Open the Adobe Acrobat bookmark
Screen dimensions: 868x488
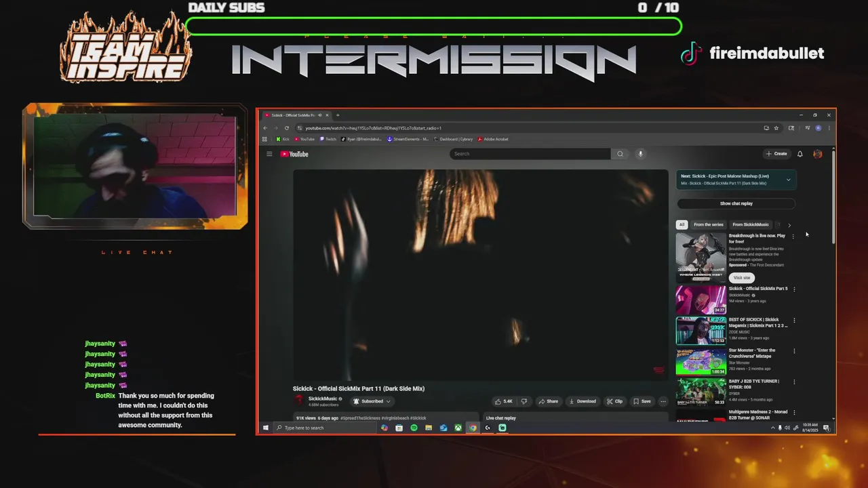click(493, 139)
